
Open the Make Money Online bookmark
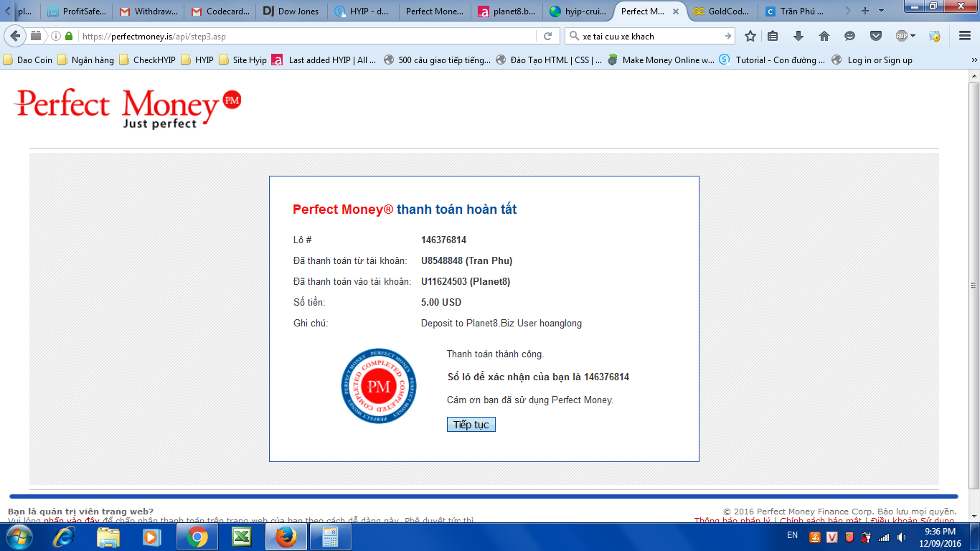pos(661,60)
